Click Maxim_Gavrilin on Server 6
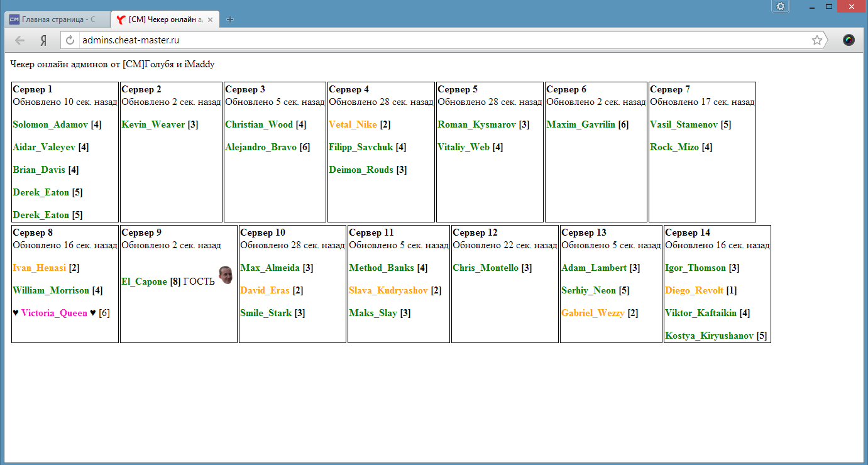The width and height of the screenshot is (868, 465). click(581, 124)
